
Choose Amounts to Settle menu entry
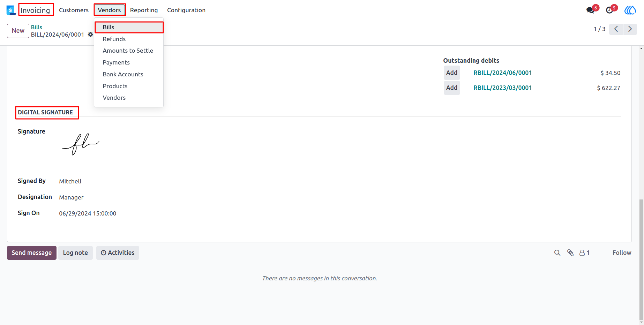(129, 51)
